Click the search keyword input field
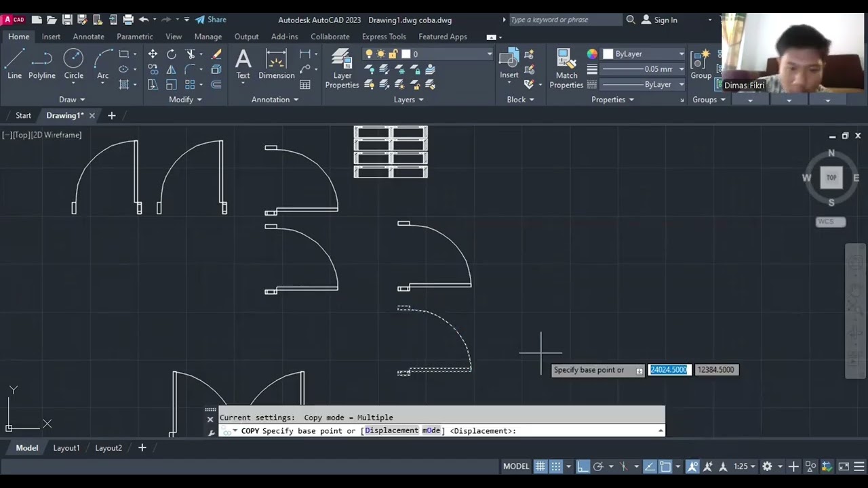868x488 pixels. (566, 20)
